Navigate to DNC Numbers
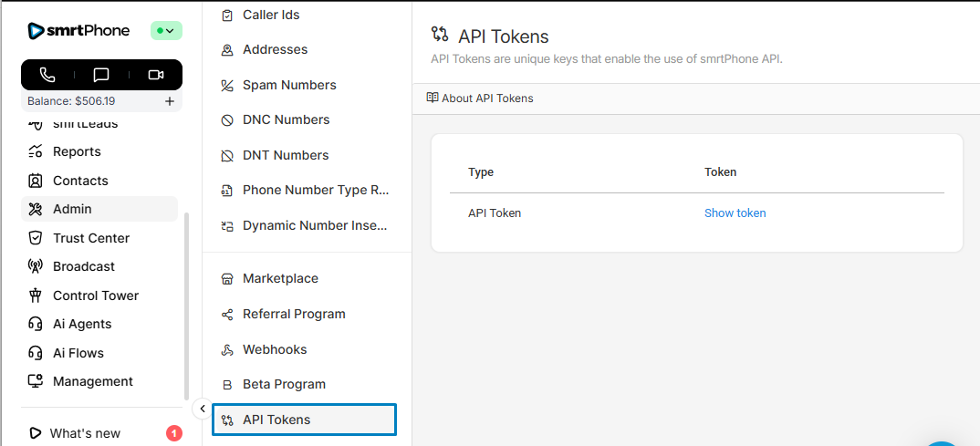The image size is (980, 446). (286, 120)
